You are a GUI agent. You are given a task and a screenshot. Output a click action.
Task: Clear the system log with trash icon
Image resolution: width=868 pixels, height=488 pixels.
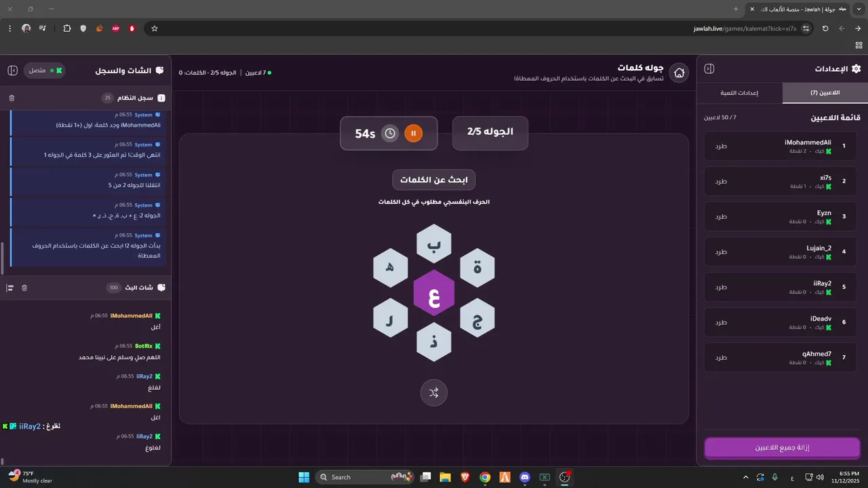12,98
